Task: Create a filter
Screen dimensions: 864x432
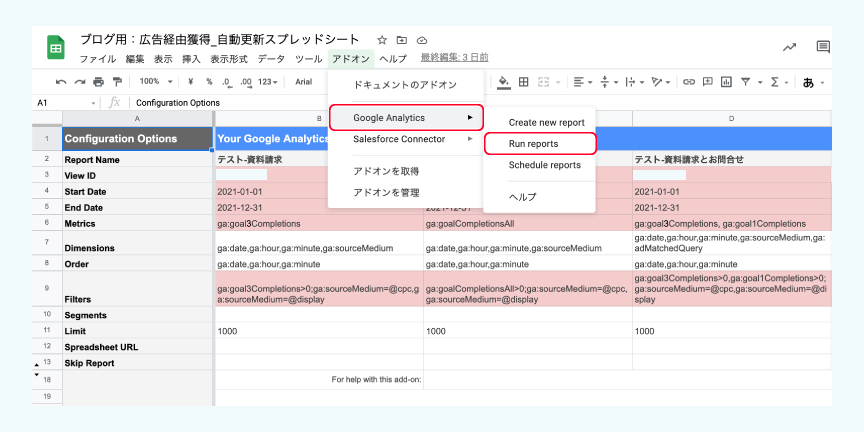Action: [746, 82]
